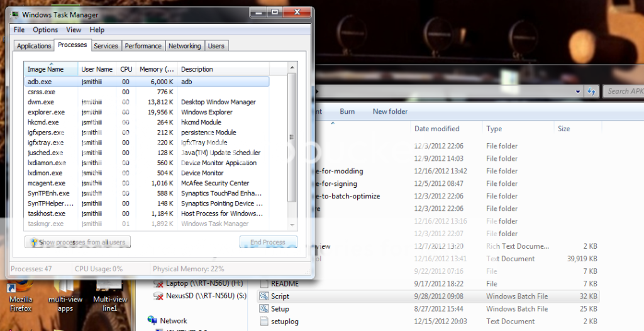
Task: Click the process list scroll down arrow
Action: [x=292, y=225]
